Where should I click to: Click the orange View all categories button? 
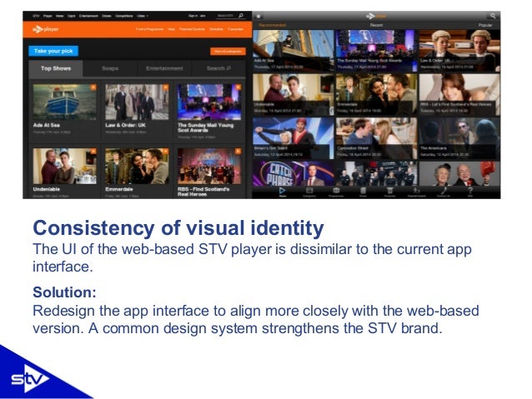(x=228, y=51)
